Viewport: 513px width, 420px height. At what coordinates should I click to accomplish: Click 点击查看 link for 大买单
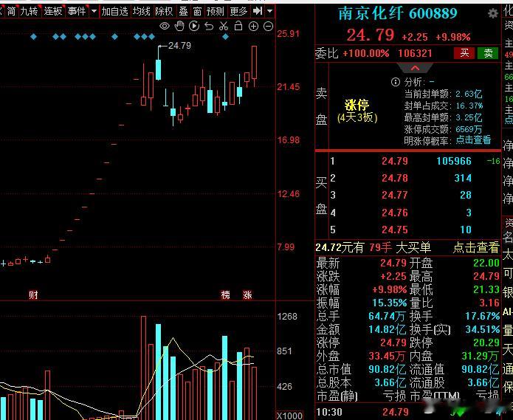(x=476, y=247)
